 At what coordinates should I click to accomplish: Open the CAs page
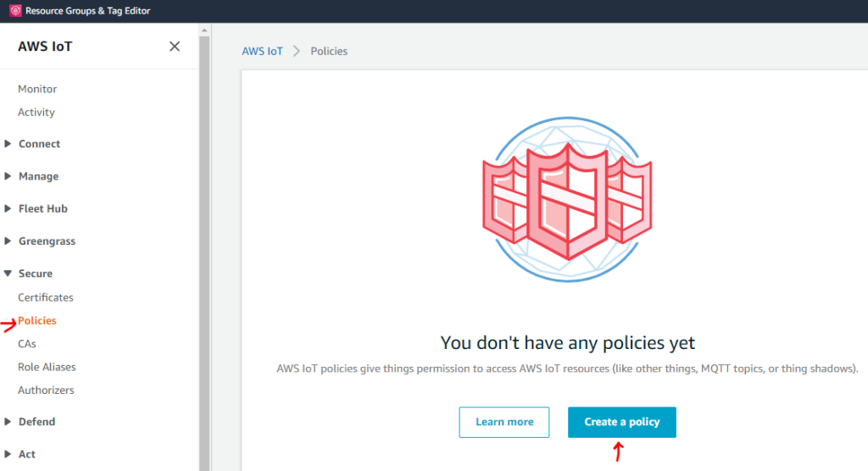click(x=27, y=344)
